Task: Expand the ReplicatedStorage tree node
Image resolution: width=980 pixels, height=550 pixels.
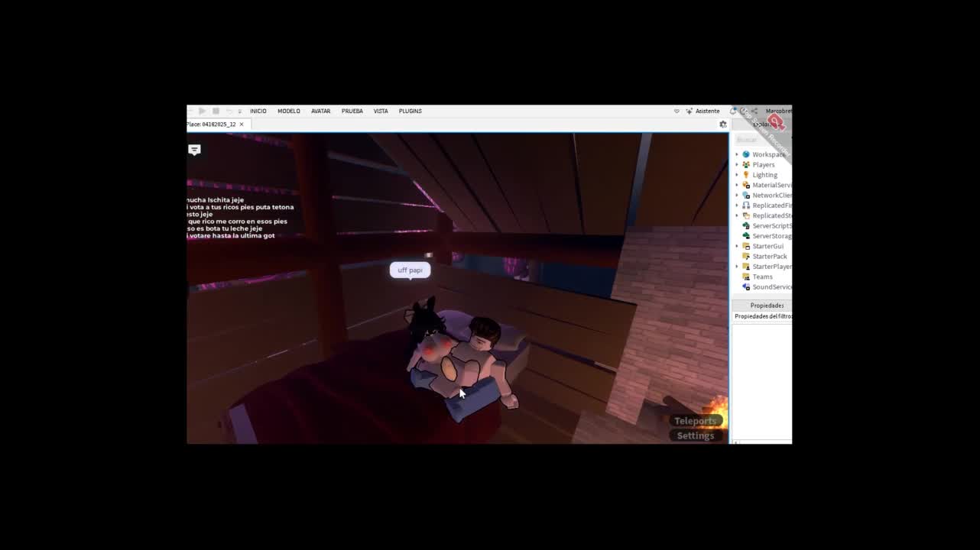Action: [x=737, y=216]
